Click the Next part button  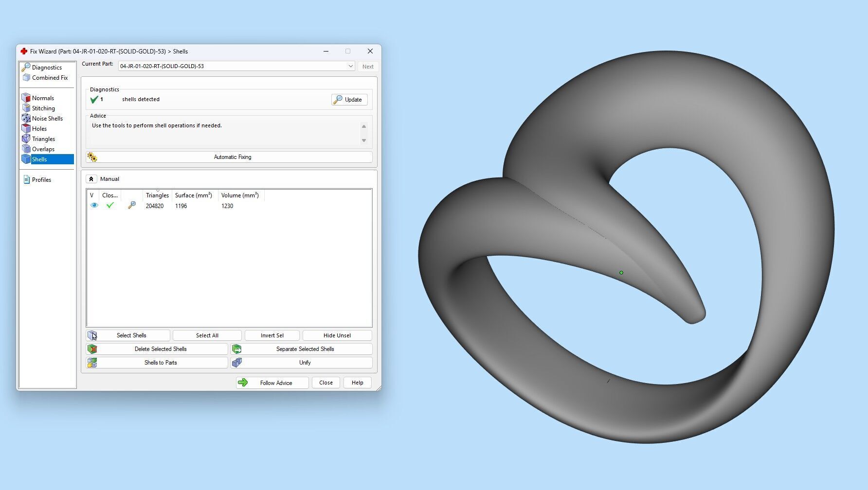click(368, 67)
